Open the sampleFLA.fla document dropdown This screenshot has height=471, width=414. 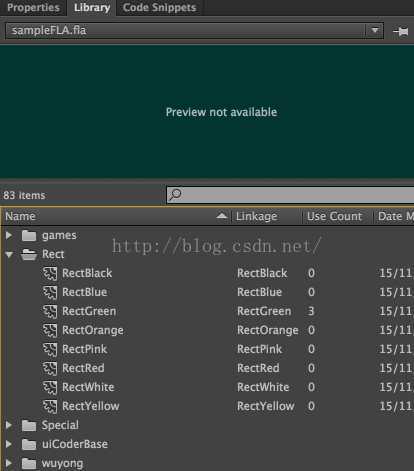(195, 31)
